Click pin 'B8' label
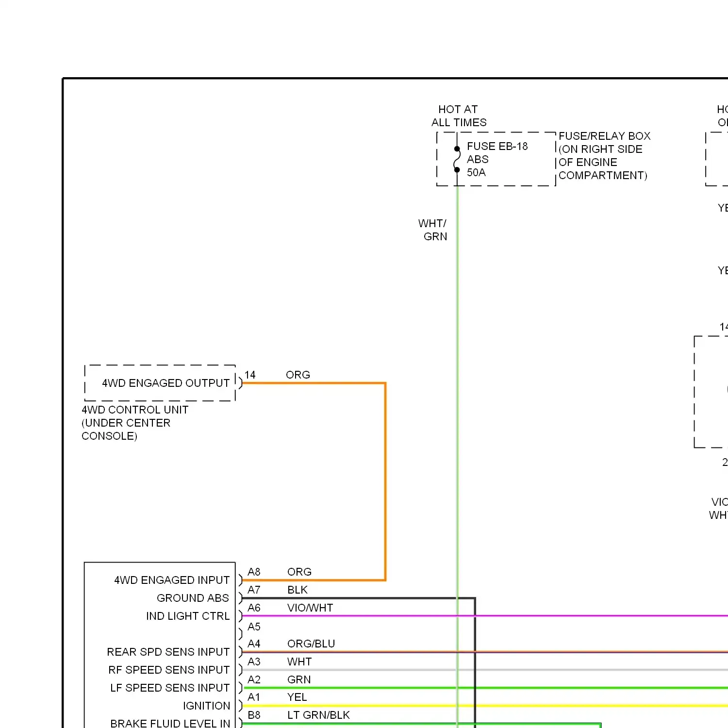Image resolution: width=728 pixels, height=728 pixels. coord(254,715)
